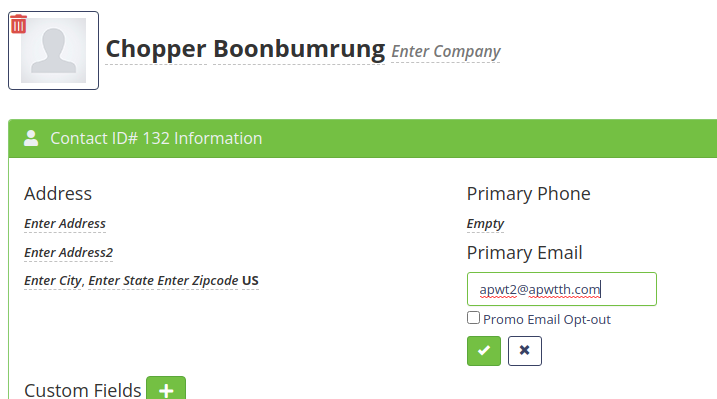This screenshot has height=399, width=717.
Task: Click the Empty primary phone value
Action: pyautogui.click(x=485, y=223)
